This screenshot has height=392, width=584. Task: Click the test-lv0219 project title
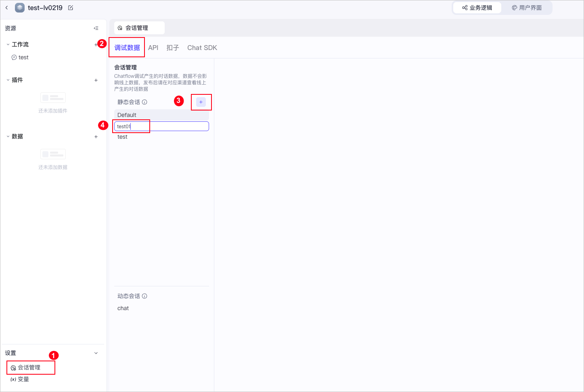[x=45, y=8]
